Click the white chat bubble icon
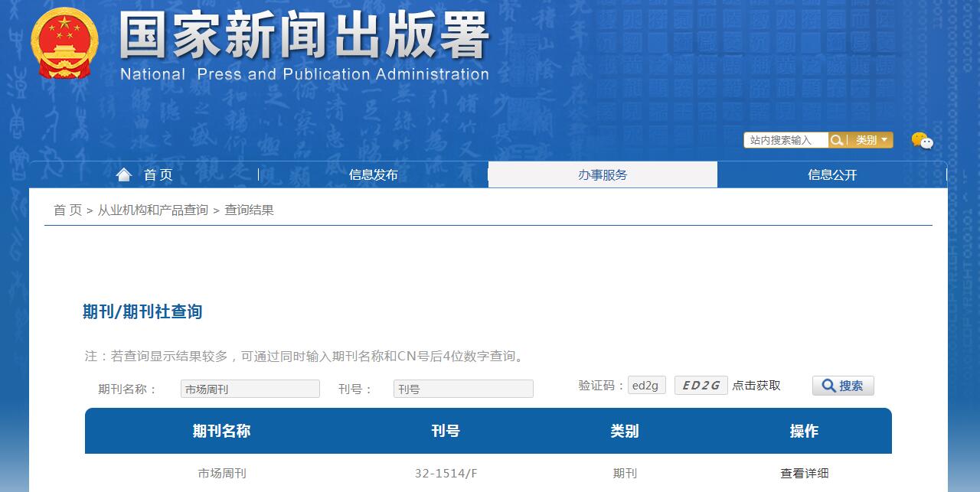The width and height of the screenshot is (980, 492). pyautogui.click(x=929, y=143)
